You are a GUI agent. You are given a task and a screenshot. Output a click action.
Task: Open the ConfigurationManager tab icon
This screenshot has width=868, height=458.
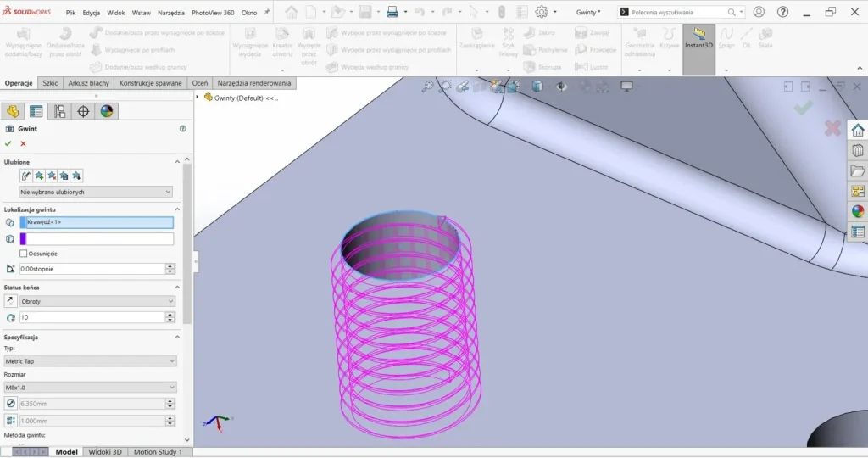(x=60, y=111)
